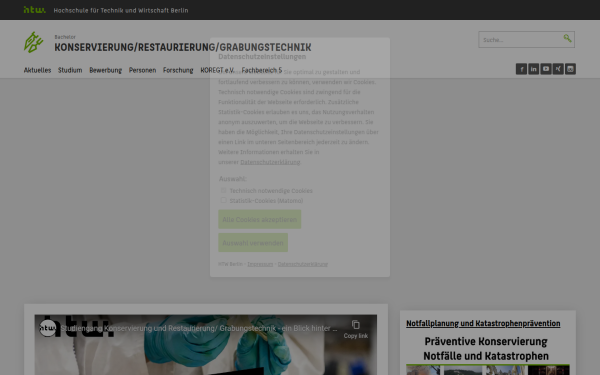Image resolution: width=600 pixels, height=375 pixels.
Task: Click the HTW channel avatar on video
Action: (48, 328)
